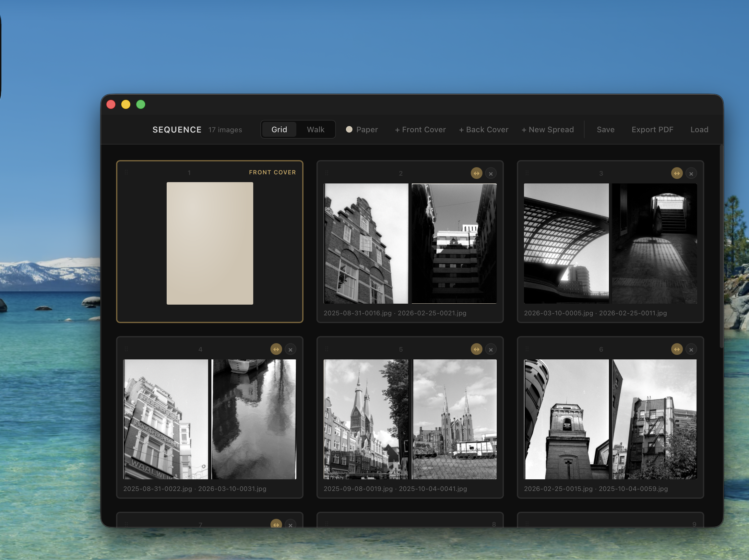The width and height of the screenshot is (749, 560).
Task: Click the FRONT COVER label
Action: tap(272, 172)
